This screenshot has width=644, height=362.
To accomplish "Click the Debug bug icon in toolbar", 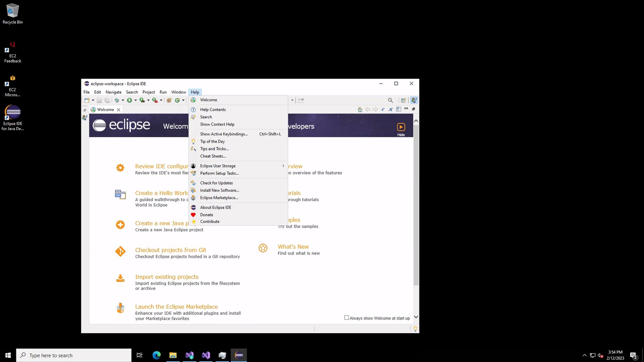I will point(117,100).
